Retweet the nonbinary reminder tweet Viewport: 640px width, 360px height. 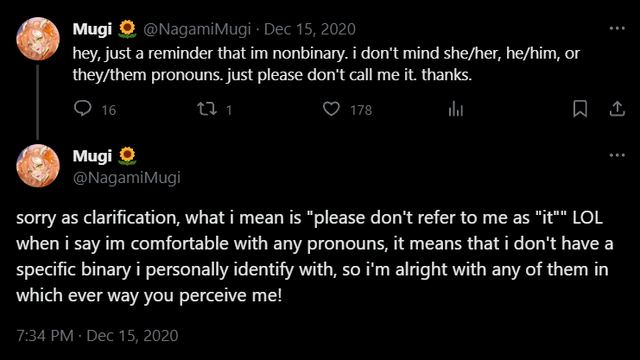[x=207, y=109]
